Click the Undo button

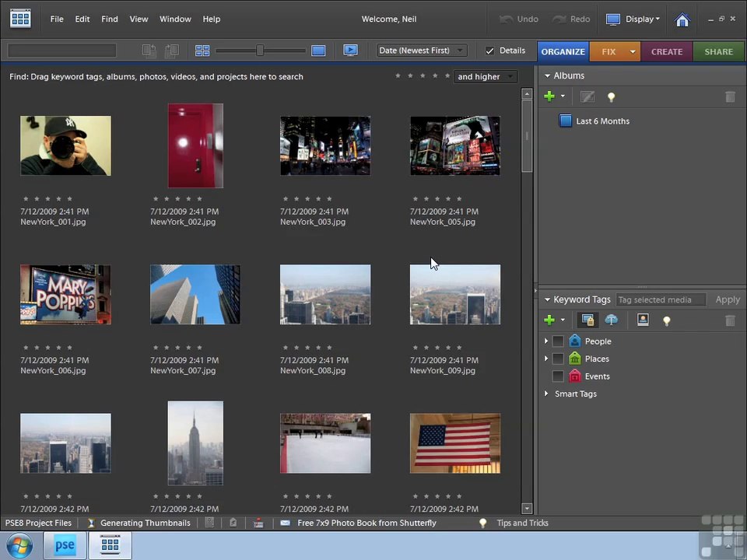point(519,19)
